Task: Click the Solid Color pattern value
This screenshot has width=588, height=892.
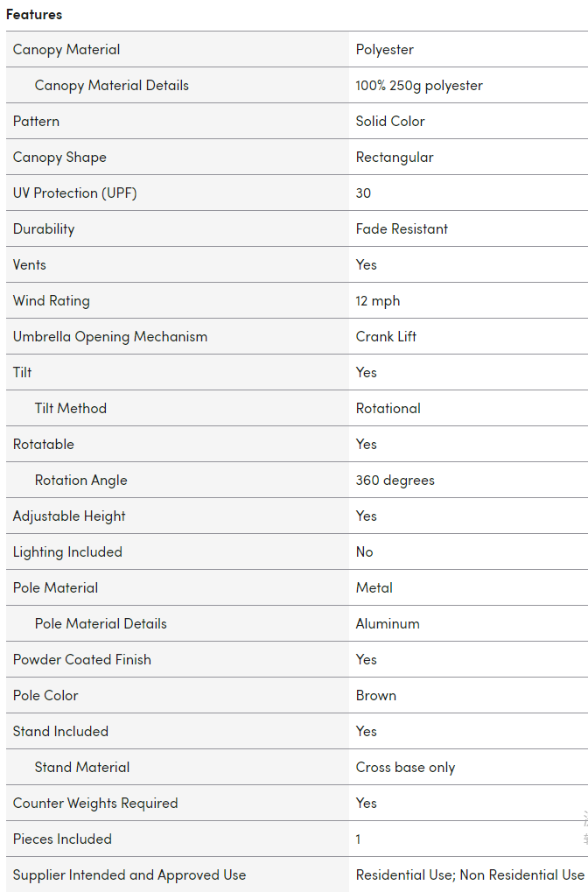Action: click(x=390, y=122)
